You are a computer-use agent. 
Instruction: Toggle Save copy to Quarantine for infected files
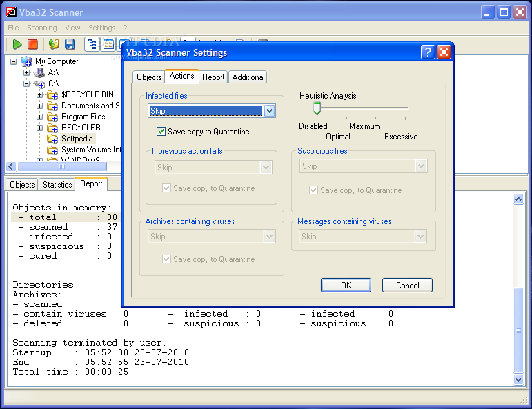pos(161,132)
